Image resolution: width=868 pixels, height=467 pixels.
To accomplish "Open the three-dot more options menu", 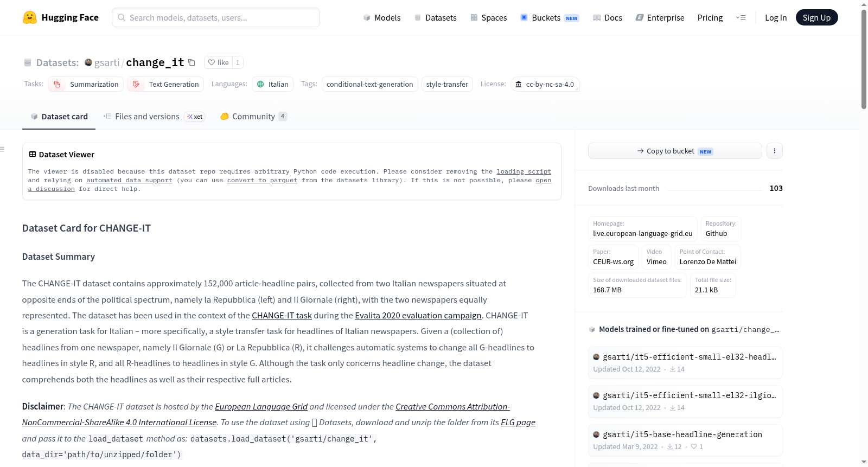I will [775, 151].
